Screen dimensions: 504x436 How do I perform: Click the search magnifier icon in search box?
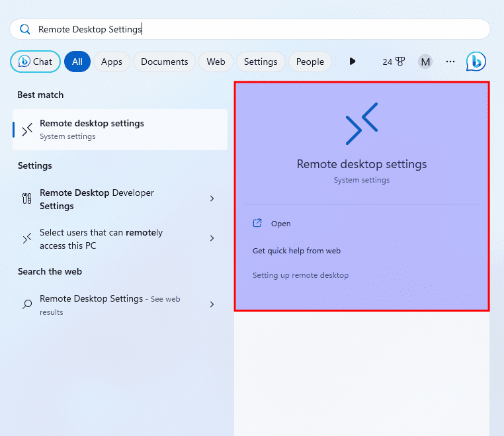point(24,29)
